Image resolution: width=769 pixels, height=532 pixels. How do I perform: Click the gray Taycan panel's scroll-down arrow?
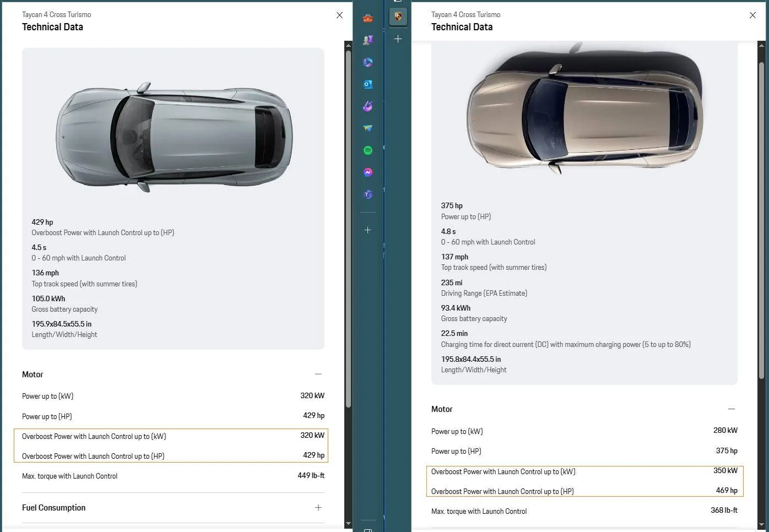coord(348,523)
